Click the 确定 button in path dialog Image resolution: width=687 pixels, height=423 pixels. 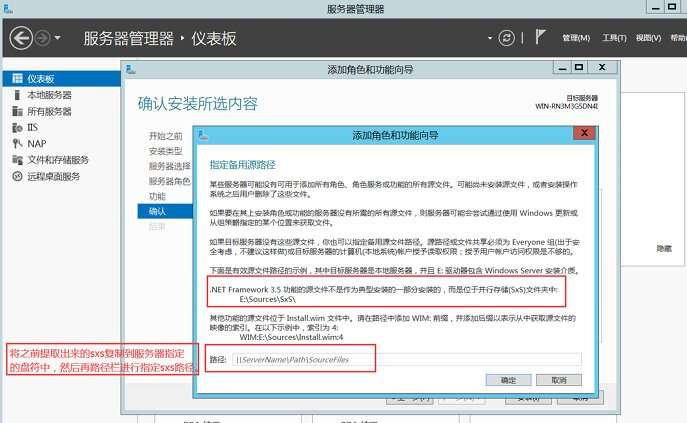[508, 380]
